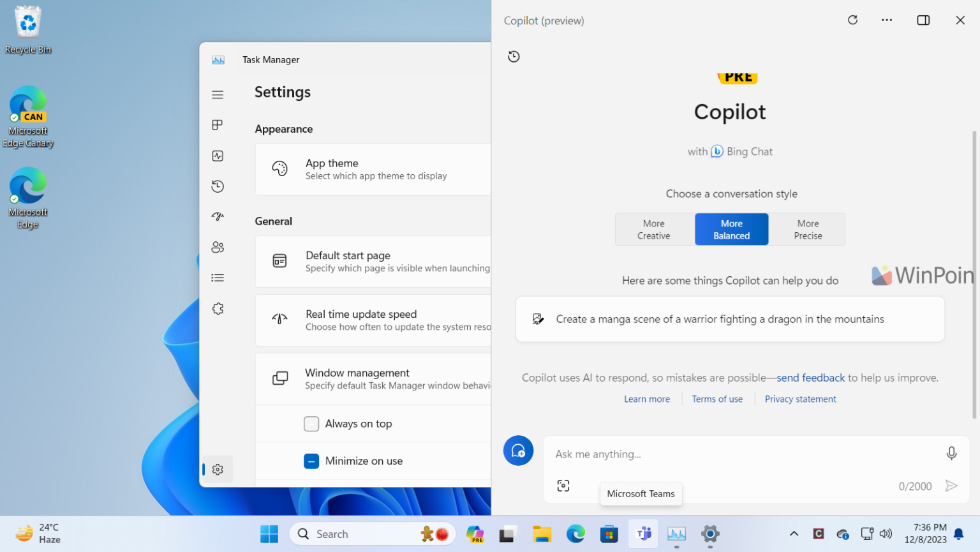Image resolution: width=980 pixels, height=552 pixels.
Task: Click inside the Ask me anything field
Action: (x=702, y=454)
